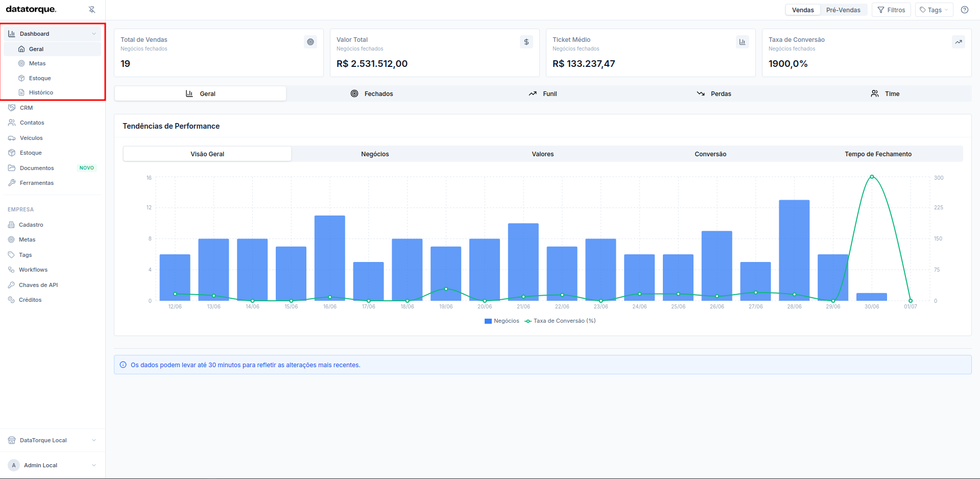
Task: Switch to Vendas mode
Action: pos(803,10)
